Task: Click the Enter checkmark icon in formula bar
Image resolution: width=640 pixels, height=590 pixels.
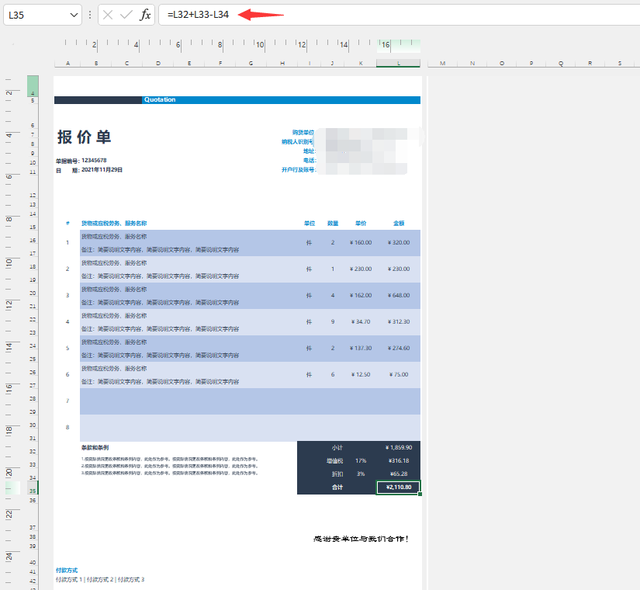Action: pos(126,15)
